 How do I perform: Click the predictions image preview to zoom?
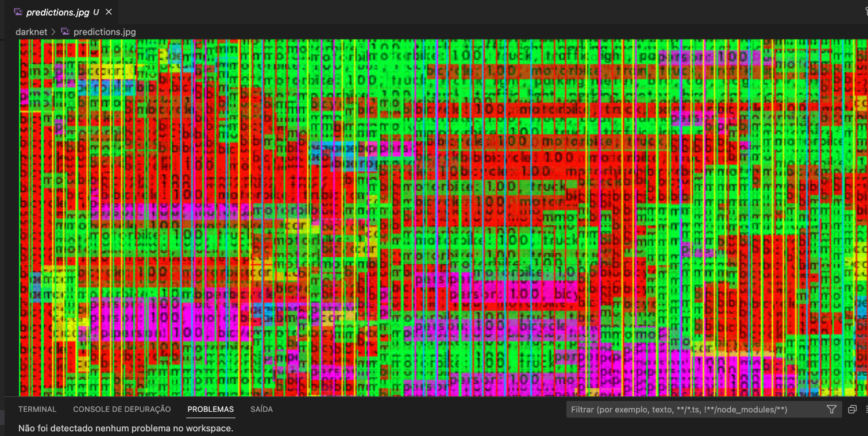click(442, 218)
